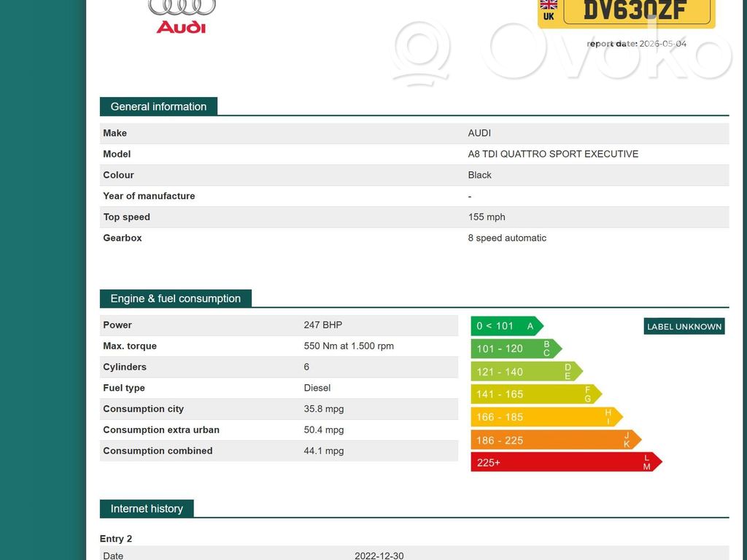The height and width of the screenshot is (560, 747).
Task: Click the Audi logo
Action: [x=182, y=17]
